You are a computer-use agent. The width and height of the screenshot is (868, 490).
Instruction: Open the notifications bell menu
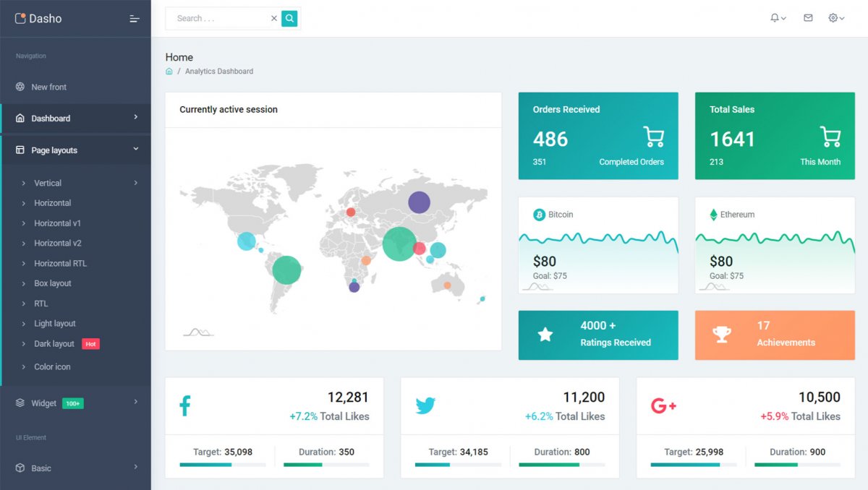(x=778, y=18)
